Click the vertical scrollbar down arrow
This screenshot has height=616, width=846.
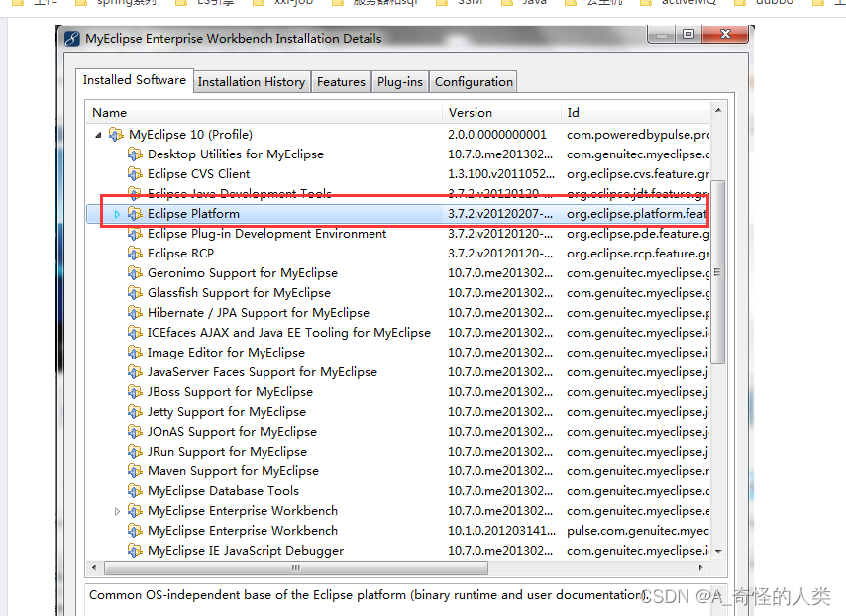pos(718,552)
